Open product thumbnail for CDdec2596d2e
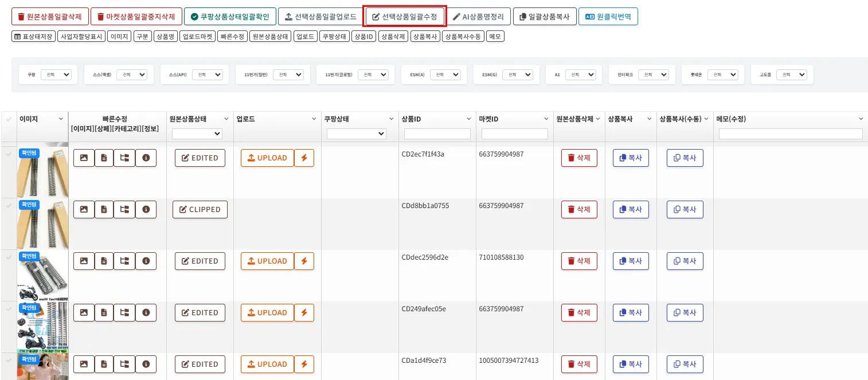 tap(42, 276)
